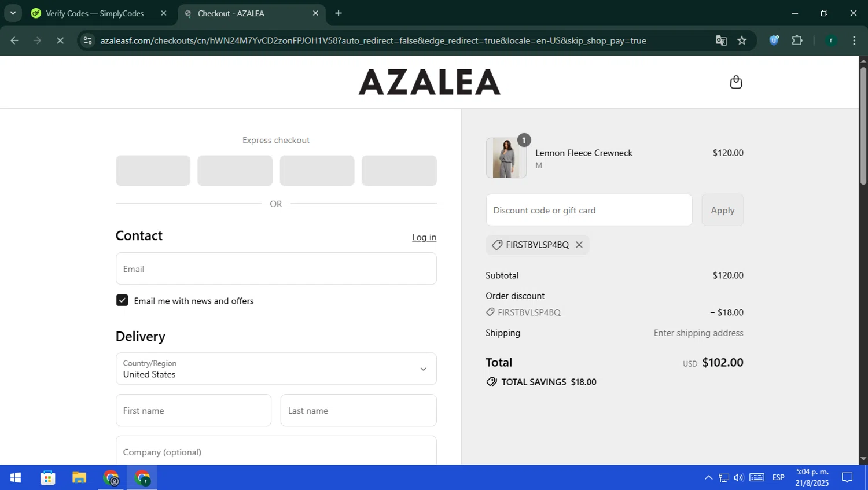Close the Checkout - AZALEA tab
Image resolution: width=868 pixels, height=490 pixels.
[315, 13]
